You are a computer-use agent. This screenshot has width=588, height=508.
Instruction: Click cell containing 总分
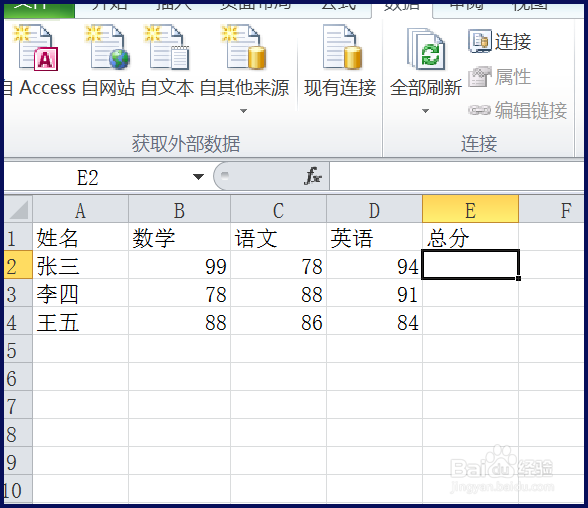[x=471, y=238]
